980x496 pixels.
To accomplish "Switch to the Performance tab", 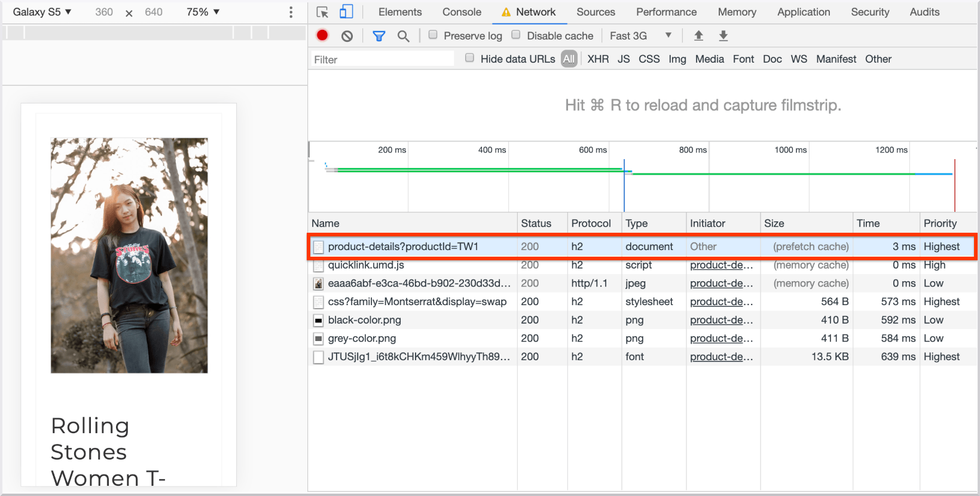I will click(x=666, y=12).
